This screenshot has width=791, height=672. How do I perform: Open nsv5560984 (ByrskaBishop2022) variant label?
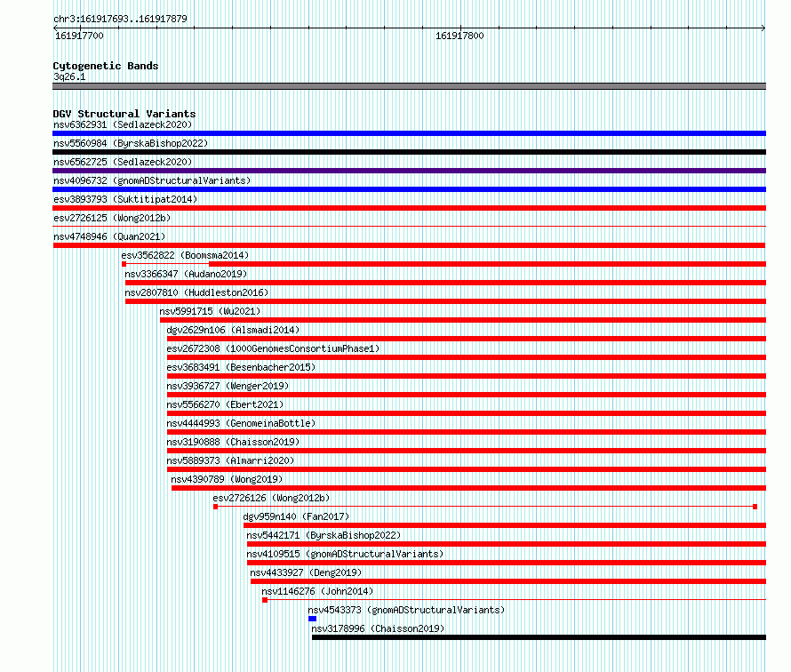click(x=131, y=143)
